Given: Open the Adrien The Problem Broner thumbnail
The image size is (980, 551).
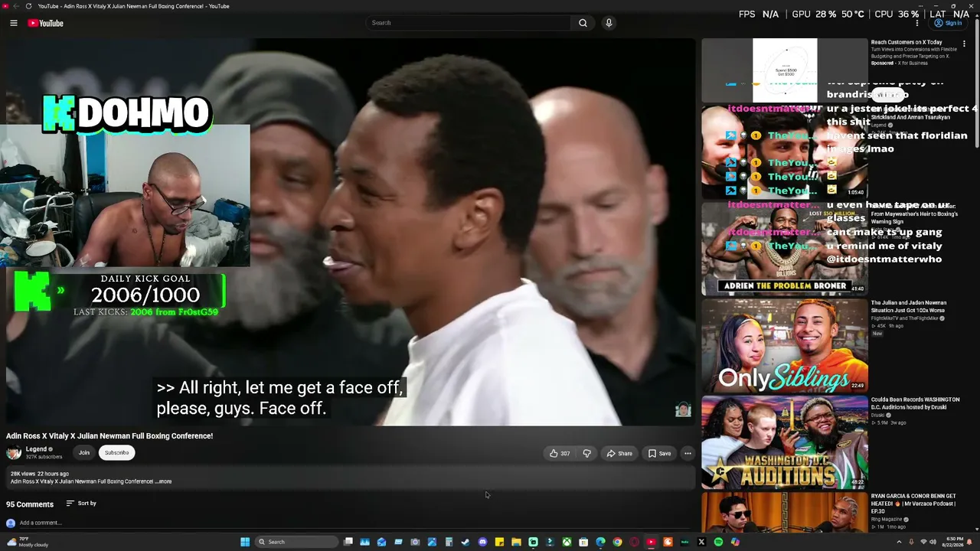Looking at the screenshot, I should (x=785, y=249).
